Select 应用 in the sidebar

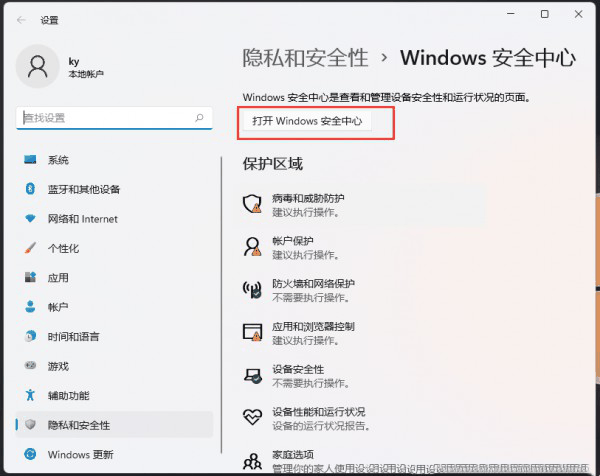tap(114, 277)
